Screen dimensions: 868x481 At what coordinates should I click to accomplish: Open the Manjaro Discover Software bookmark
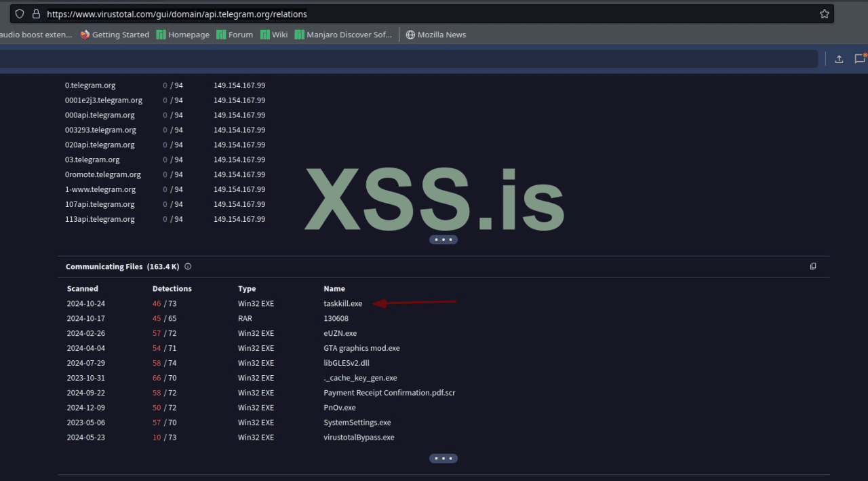[x=343, y=35]
